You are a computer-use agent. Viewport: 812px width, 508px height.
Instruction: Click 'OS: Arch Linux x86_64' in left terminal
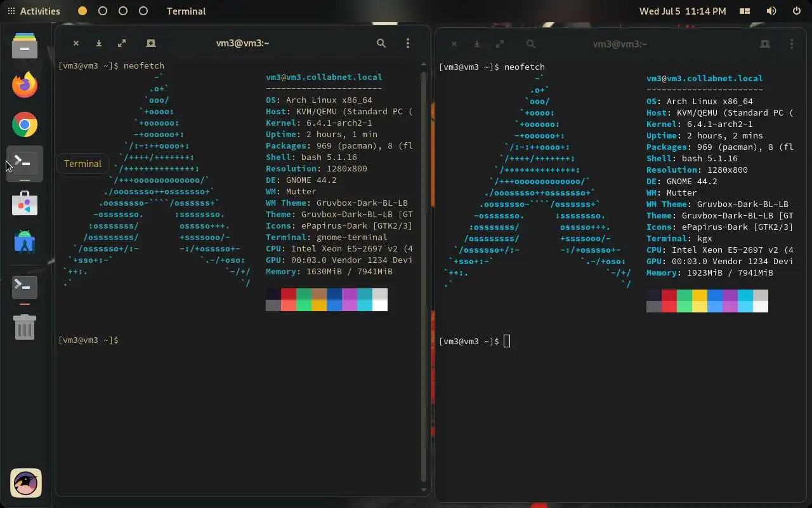pyautogui.click(x=319, y=100)
